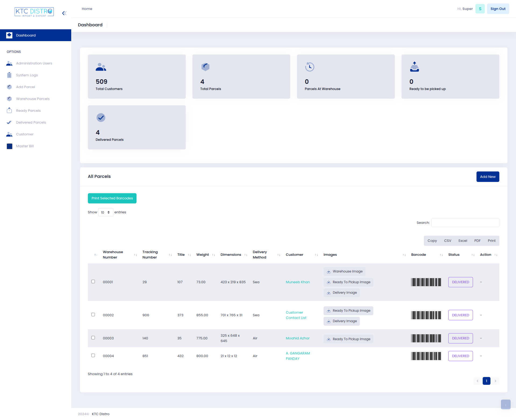516x420 pixels.
Task: Go to the Home menu item
Action: (x=87, y=9)
